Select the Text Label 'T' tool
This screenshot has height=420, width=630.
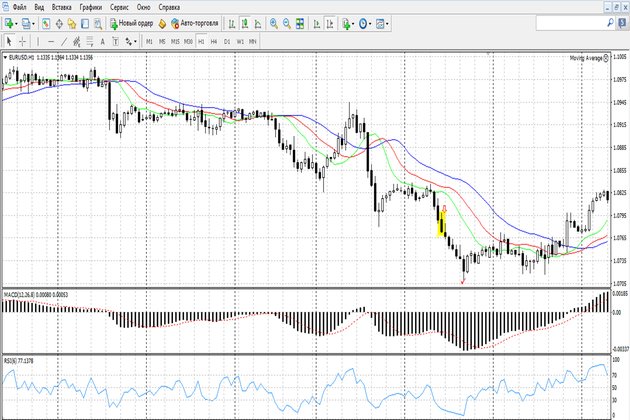[x=115, y=41]
